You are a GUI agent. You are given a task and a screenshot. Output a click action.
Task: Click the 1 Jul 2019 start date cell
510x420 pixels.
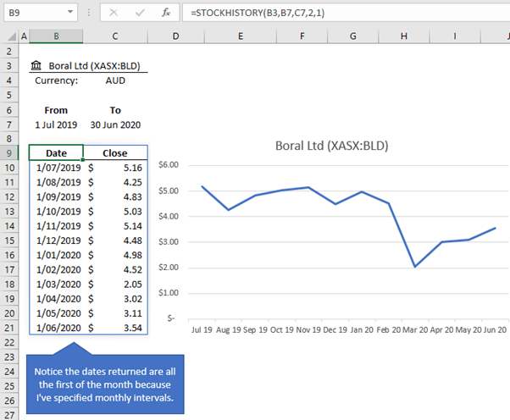[x=56, y=124]
